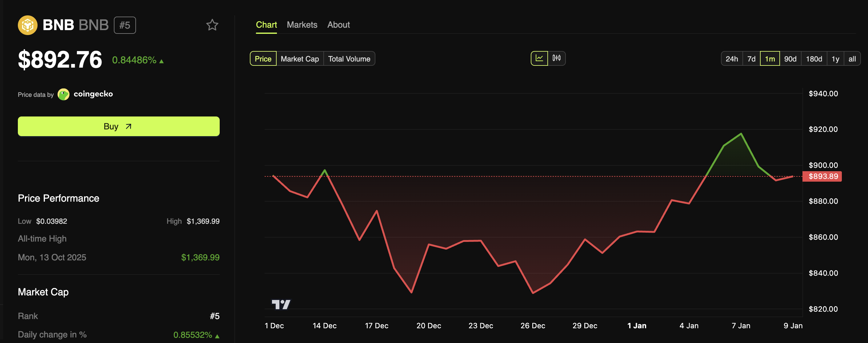The width and height of the screenshot is (868, 343).
Task: Open the Markets tab
Action: tap(302, 25)
